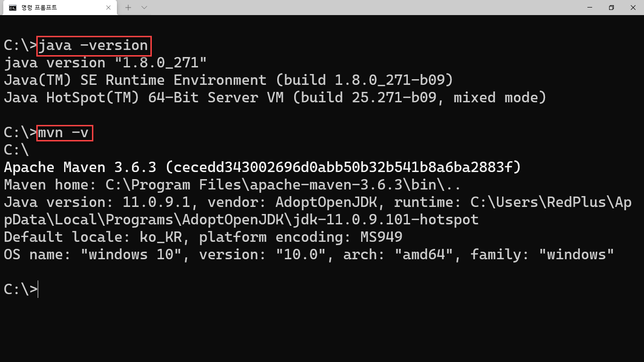644x362 pixels.
Task: Click the Maven home path line
Action: pyautogui.click(x=232, y=185)
